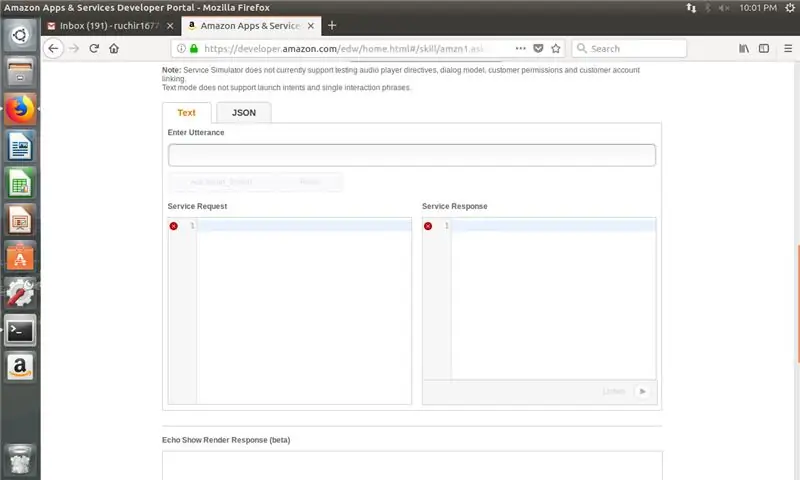Open the Amazon launcher in the dock
Screen dimensions: 800x480
(x=20, y=367)
